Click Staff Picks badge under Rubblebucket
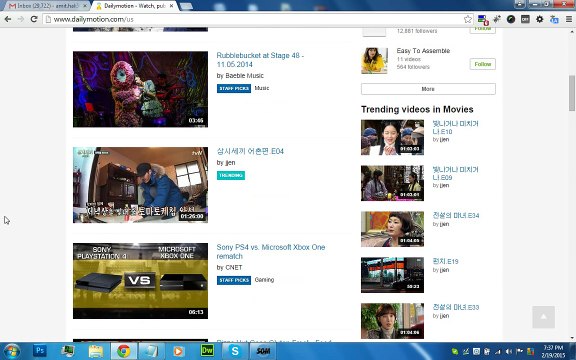This screenshot has width=576, height=360. (234, 89)
